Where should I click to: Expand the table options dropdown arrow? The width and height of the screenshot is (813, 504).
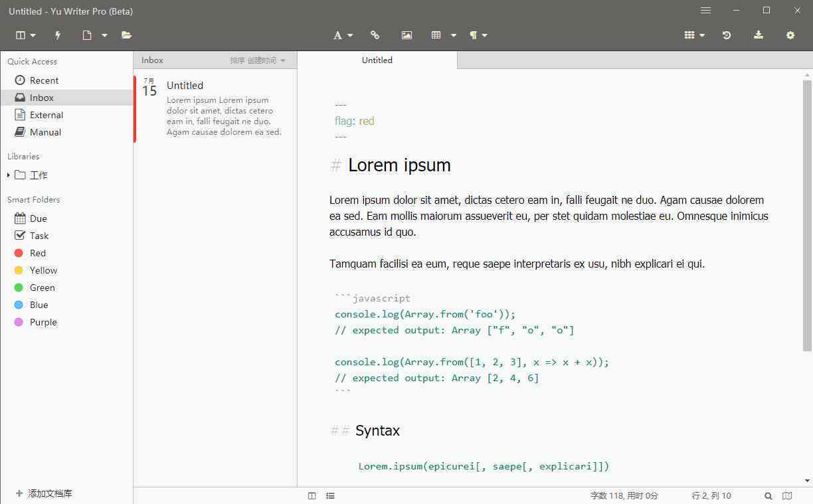[x=454, y=36]
